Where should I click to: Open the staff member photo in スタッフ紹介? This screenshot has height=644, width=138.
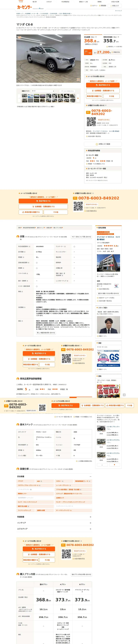coord(108,325)
